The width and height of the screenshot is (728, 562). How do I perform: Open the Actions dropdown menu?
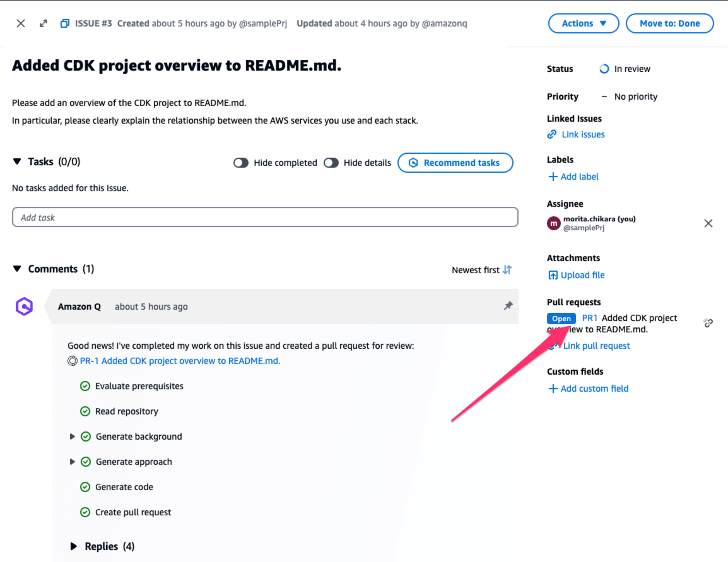click(583, 23)
